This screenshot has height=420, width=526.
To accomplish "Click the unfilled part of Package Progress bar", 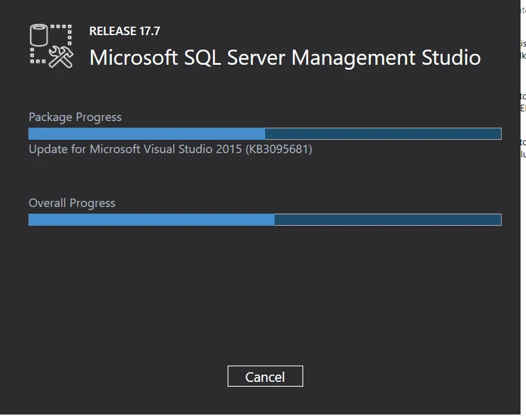I will point(383,134).
